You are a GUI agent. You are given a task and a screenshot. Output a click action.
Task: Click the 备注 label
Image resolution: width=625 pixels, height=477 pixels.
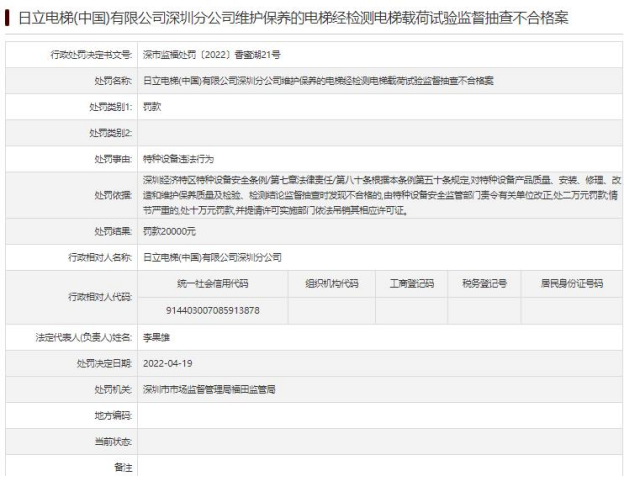123,467
